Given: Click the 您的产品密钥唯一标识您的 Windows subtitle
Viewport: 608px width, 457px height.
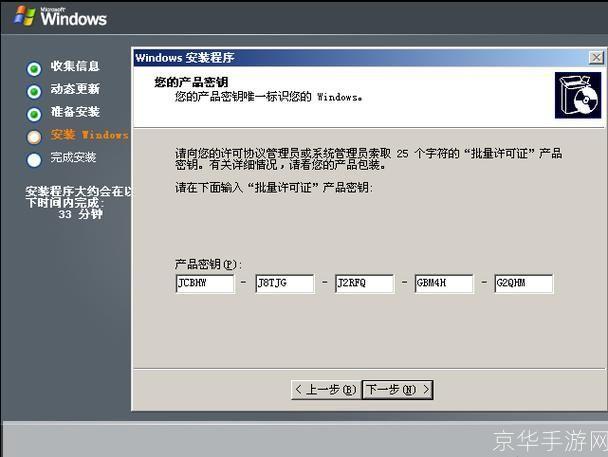Looking at the screenshot, I should pos(268,97).
